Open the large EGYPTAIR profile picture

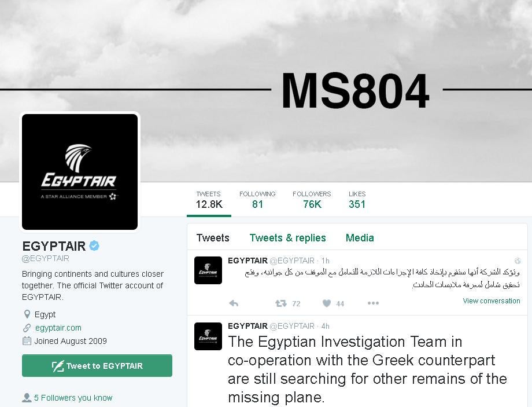(80, 172)
